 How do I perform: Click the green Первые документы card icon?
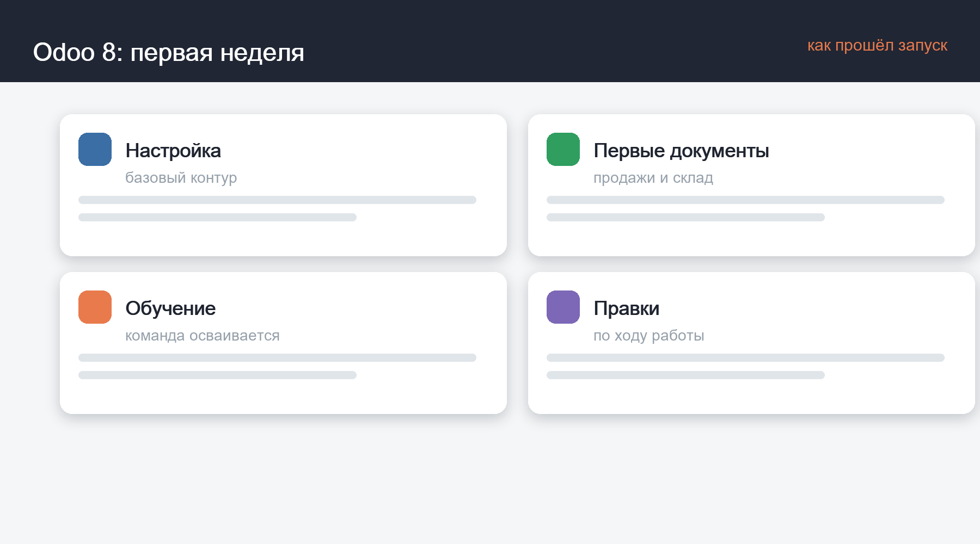pyautogui.click(x=563, y=149)
